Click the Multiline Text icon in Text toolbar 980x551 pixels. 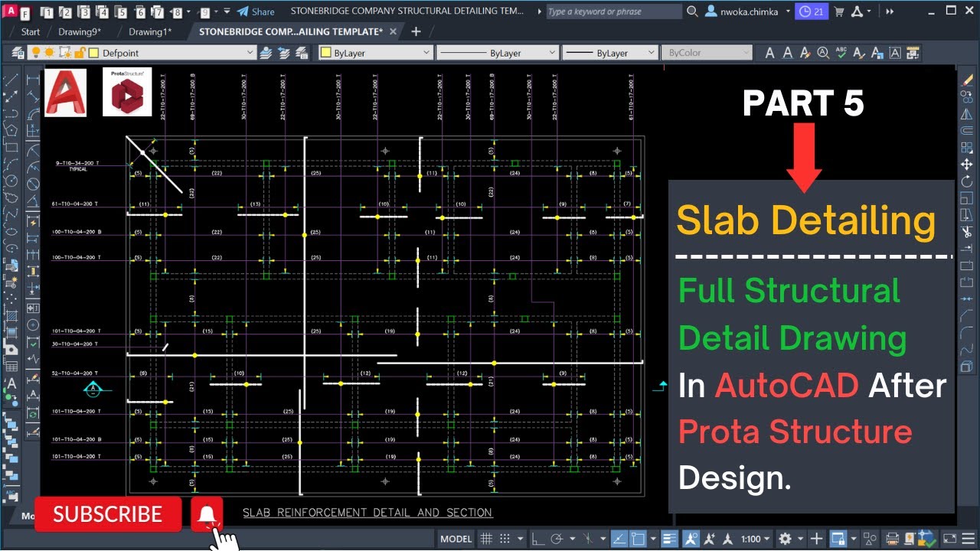(x=769, y=53)
